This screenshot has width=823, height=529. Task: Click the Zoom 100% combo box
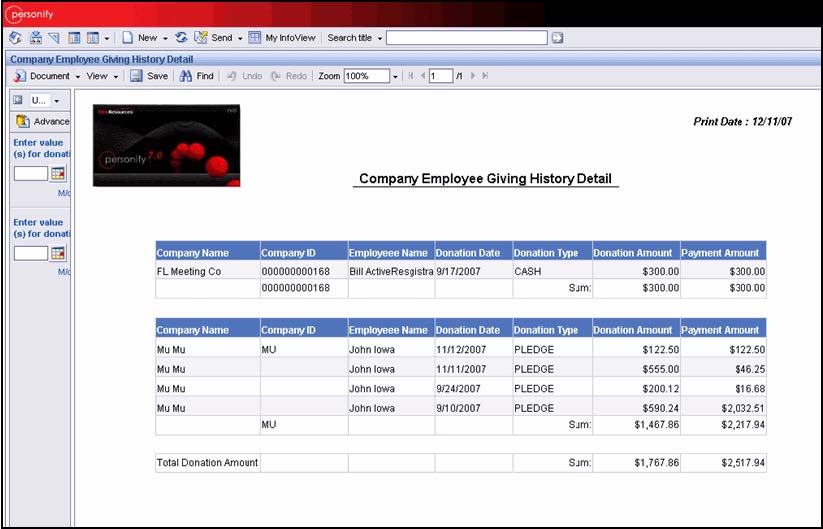[366, 76]
